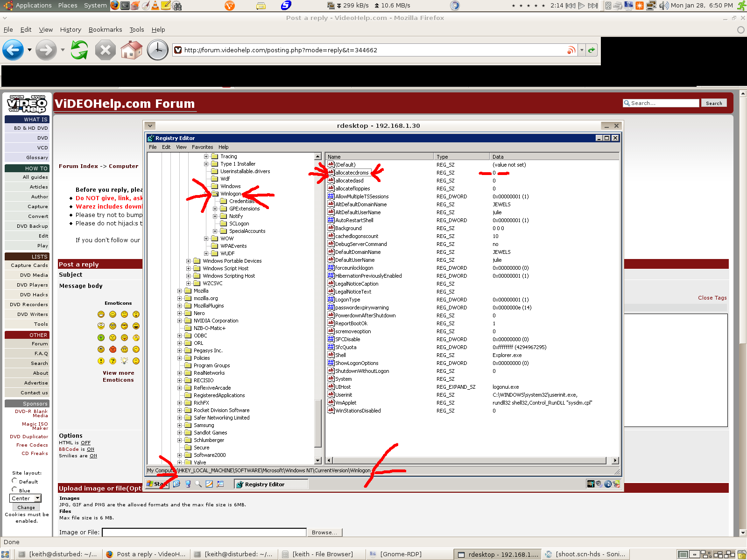This screenshot has height=560, width=747.
Task: Expand the Tracing registry key
Action: tap(206, 156)
